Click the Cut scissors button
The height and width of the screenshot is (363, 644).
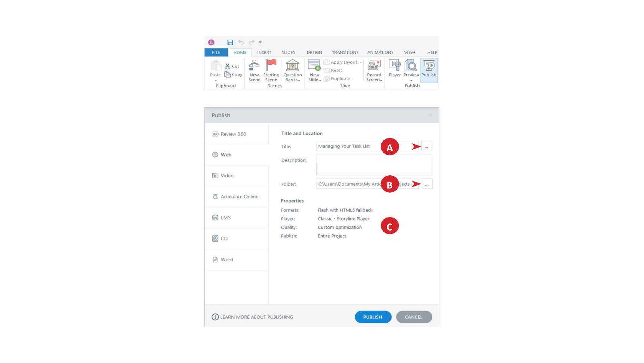[232, 66]
